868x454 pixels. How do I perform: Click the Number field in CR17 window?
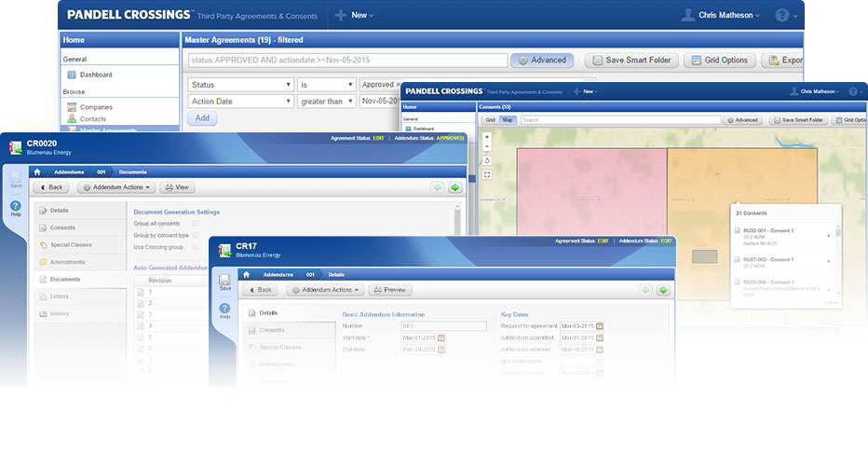tap(444, 326)
